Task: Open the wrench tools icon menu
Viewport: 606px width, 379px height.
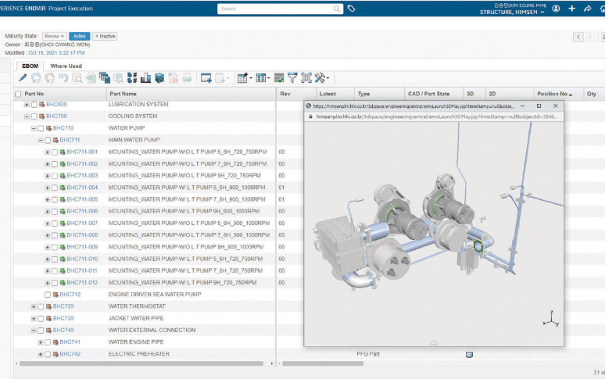Action: pos(321,78)
